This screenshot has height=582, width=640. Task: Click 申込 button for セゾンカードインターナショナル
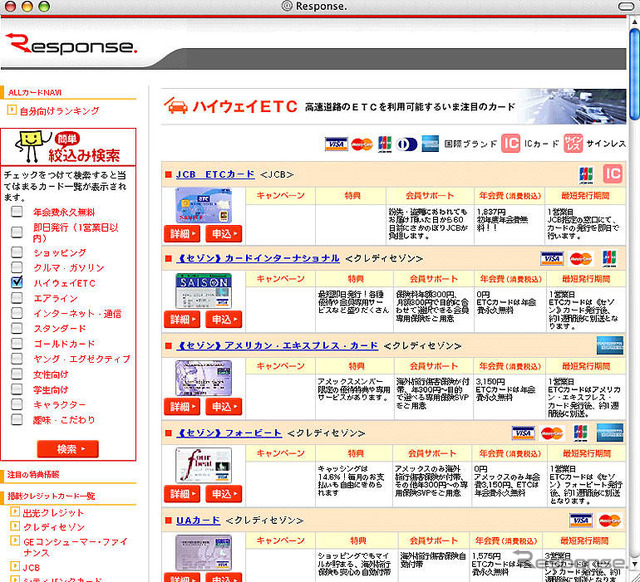[224, 319]
